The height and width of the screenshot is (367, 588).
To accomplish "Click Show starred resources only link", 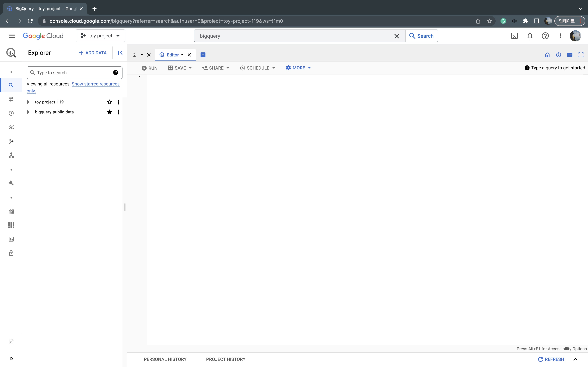I will 96,84.
